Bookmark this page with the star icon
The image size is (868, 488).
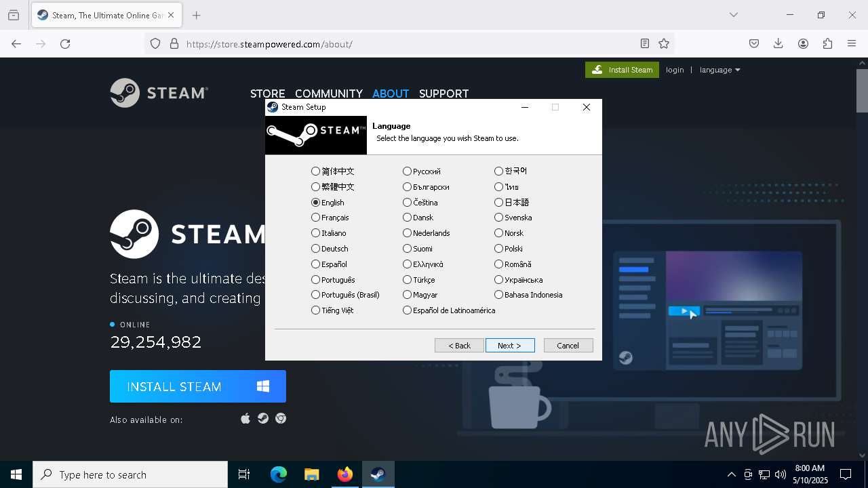tap(664, 44)
